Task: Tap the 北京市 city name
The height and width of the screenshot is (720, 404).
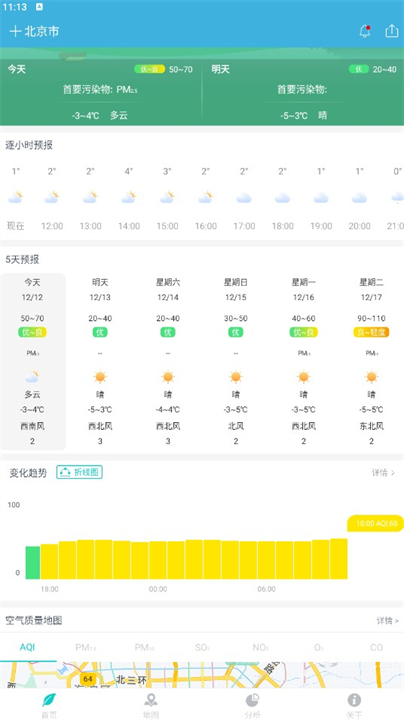Action: [x=41, y=31]
